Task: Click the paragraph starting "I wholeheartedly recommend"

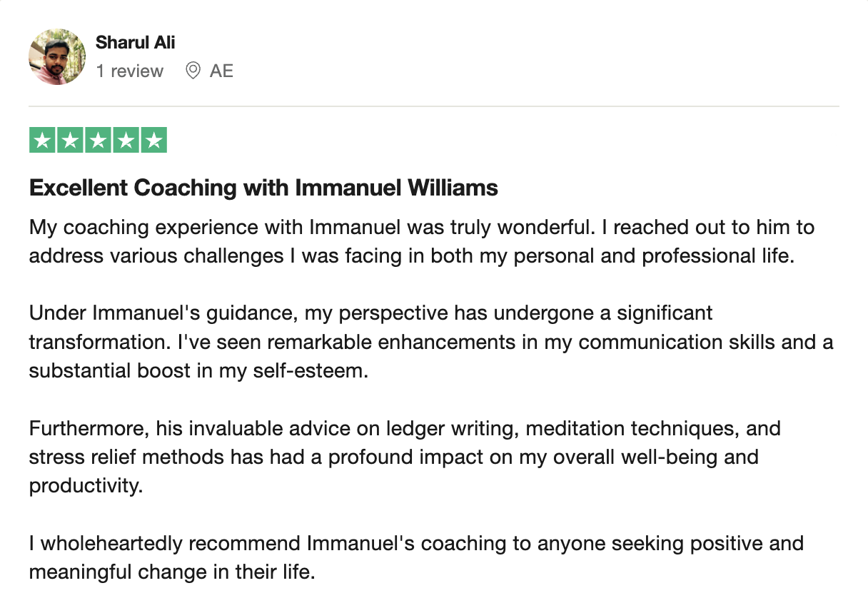Action: pyautogui.click(x=416, y=557)
